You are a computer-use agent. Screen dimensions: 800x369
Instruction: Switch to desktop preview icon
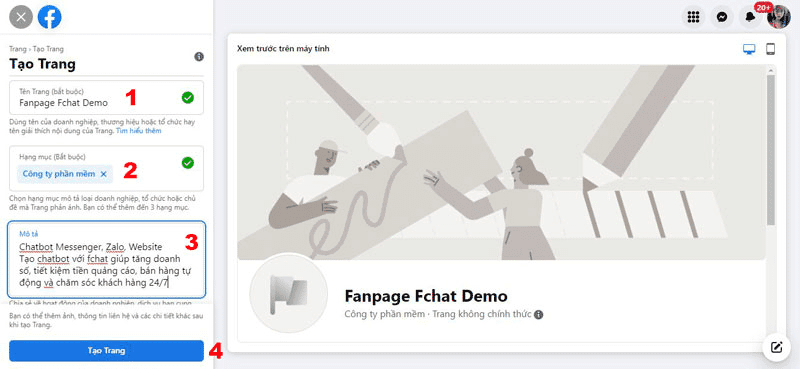[749, 50]
